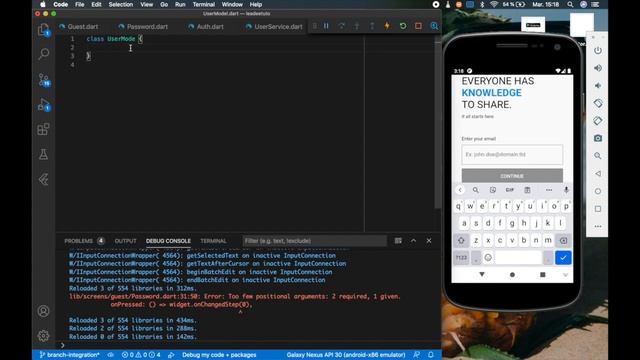The height and width of the screenshot is (360, 640).
Task: Focus the debug console filter field
Action: pyautogui.click(x=314, y=241)
